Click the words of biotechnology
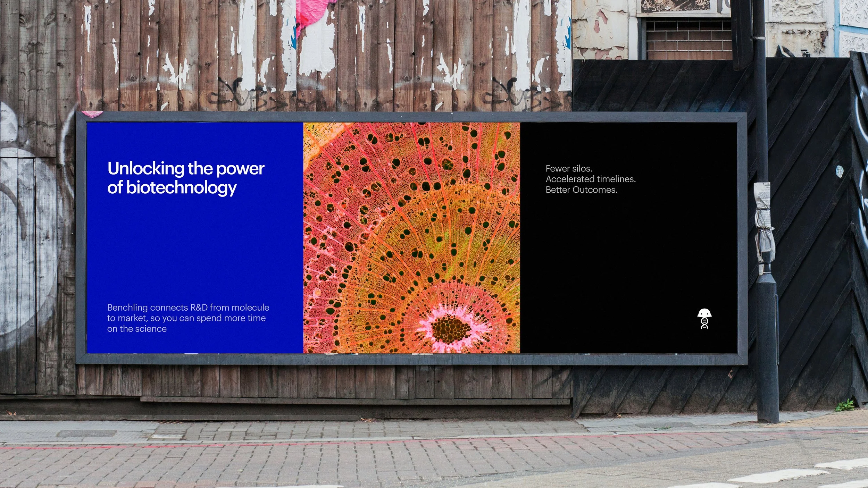Image resolution: width=868 pixels, height=488 pixels. click(x=172, y=187)
